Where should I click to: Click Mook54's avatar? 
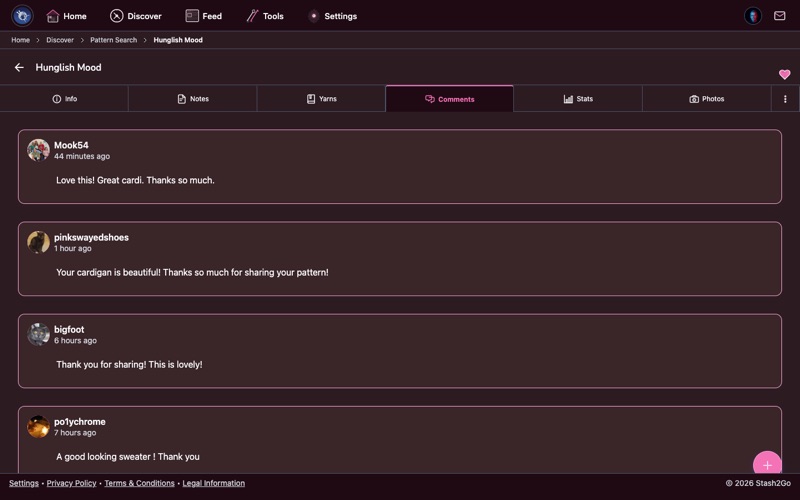38,150
